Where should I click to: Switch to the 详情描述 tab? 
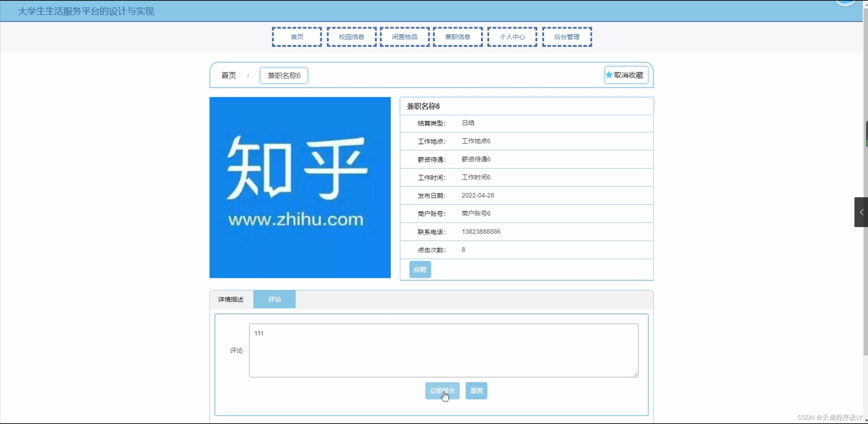[x=231, y=299]
